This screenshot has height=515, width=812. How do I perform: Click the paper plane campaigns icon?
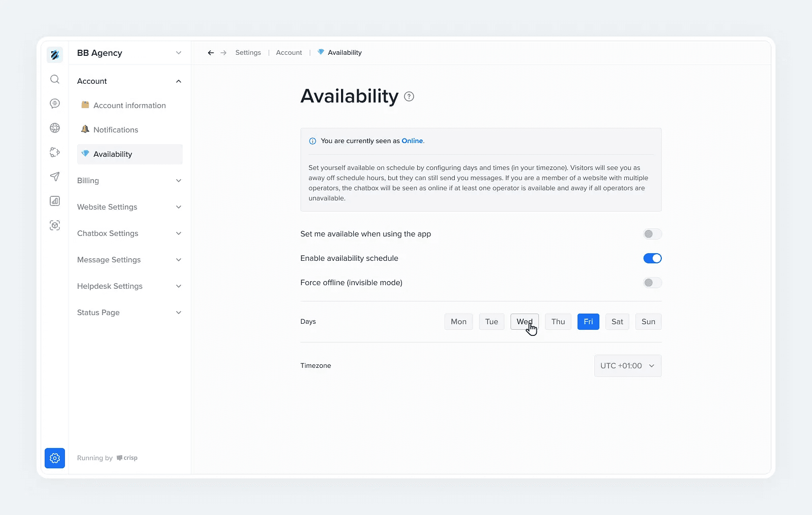point(55,177)
